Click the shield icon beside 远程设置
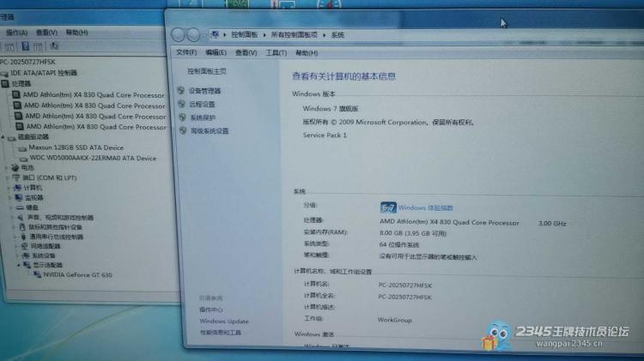Screen dimensions: 644x361 click(181, 105)
